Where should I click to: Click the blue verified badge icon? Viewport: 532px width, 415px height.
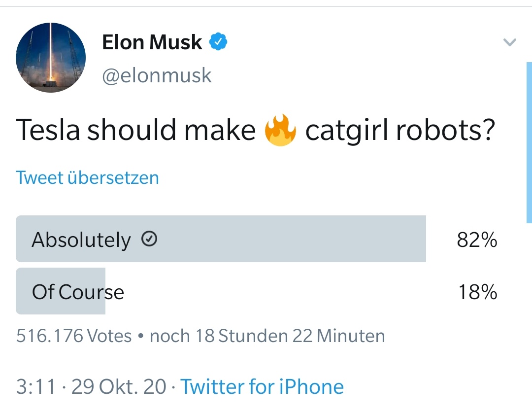click(219, 42)
